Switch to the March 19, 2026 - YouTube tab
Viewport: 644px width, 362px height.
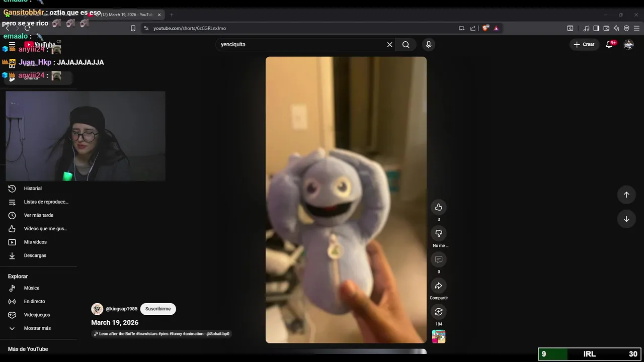[126, 15]
